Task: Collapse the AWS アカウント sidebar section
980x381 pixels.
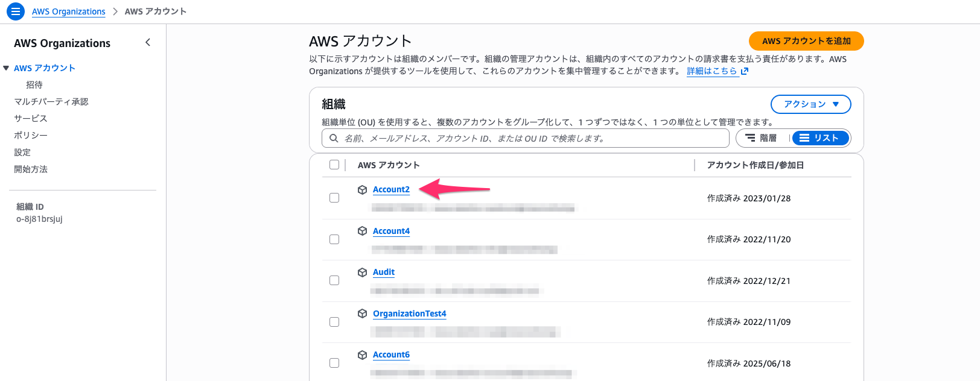Action: 6,68
